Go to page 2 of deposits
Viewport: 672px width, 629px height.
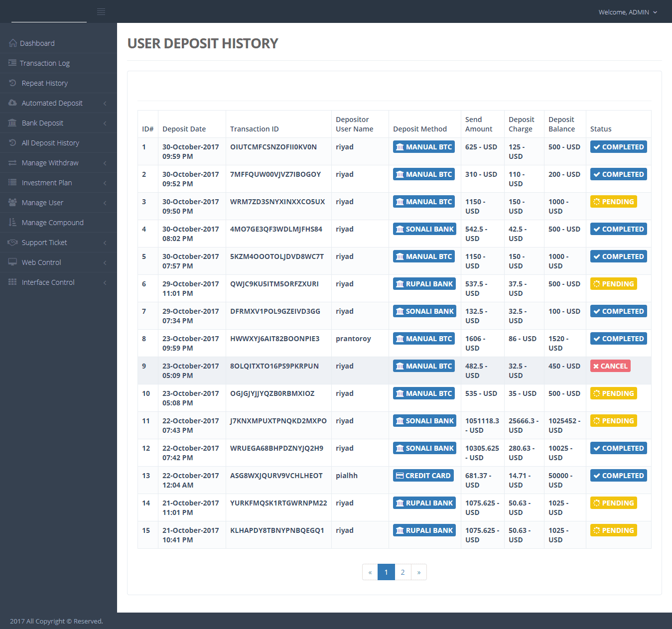403,572
